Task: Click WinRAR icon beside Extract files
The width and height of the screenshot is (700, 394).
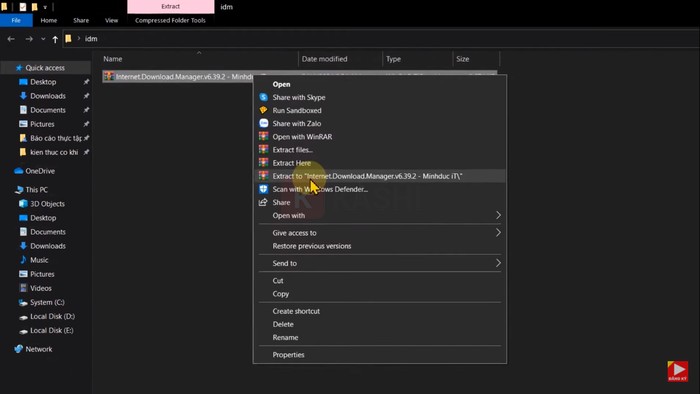Action: pyautogui.click(x=263, y=149)
